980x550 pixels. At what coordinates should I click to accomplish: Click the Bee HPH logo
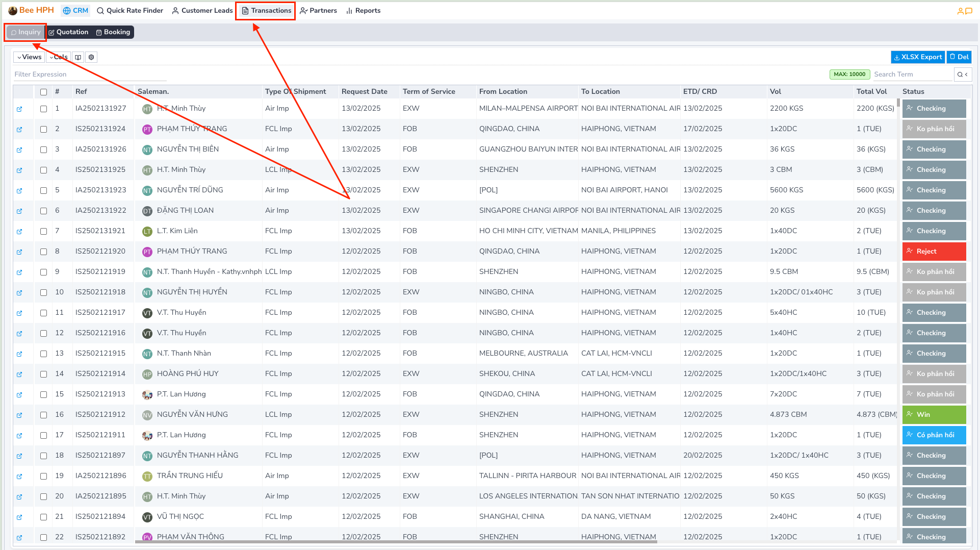(x=31, y=10)
